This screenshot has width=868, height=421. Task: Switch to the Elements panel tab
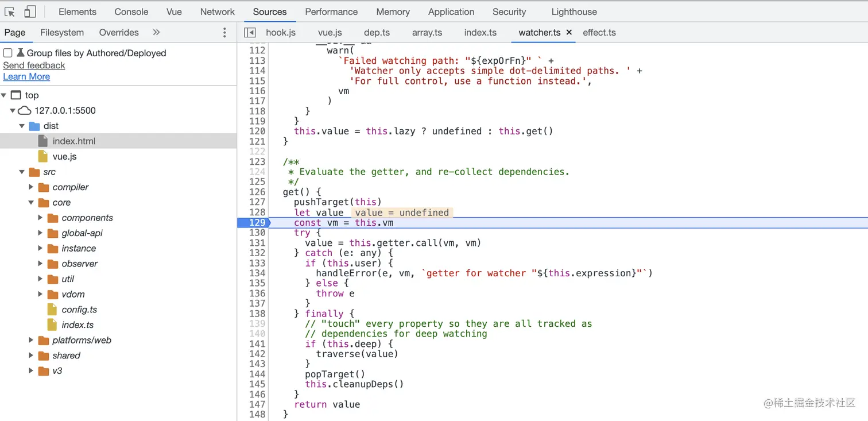77,11
